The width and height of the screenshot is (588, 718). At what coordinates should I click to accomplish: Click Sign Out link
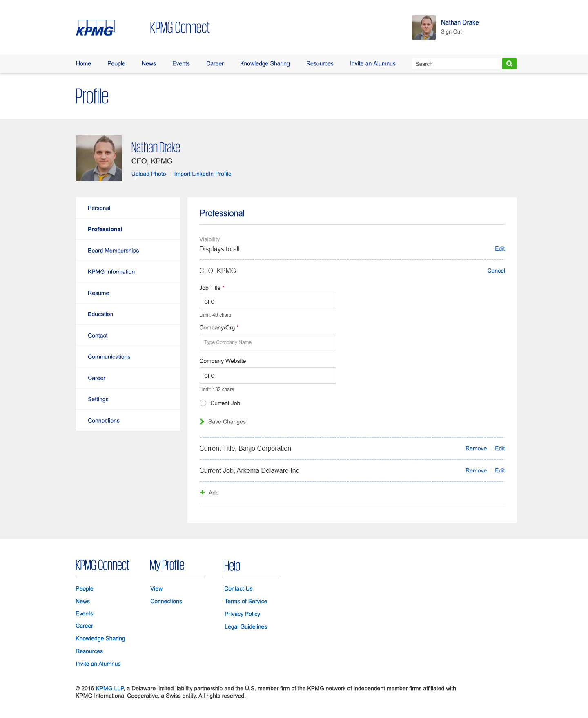[x=451, y=32]
